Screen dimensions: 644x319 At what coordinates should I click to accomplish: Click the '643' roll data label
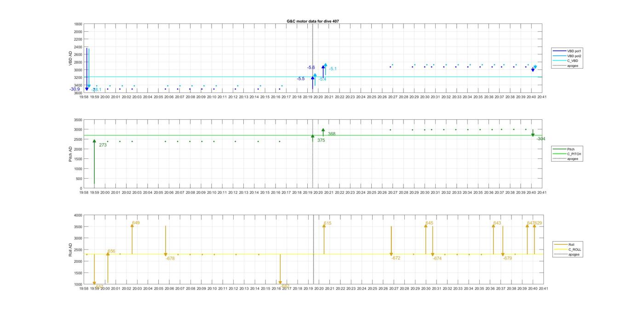tap(497, 223)
